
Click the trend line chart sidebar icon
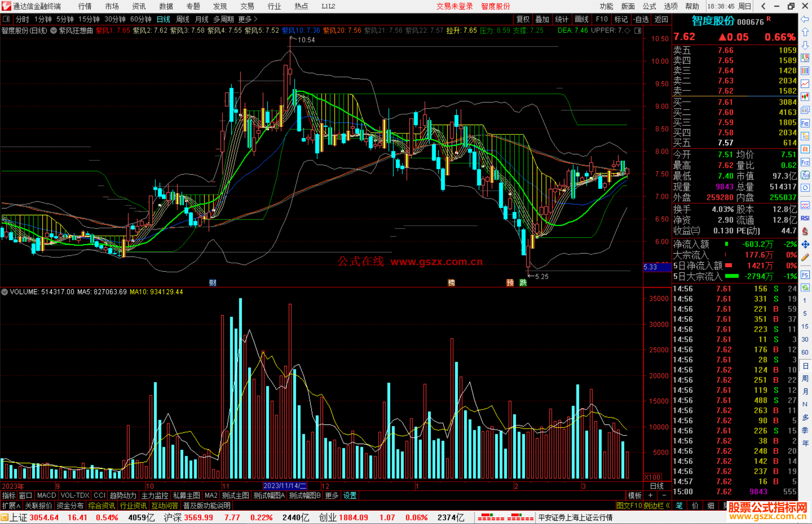coord(805,84)
